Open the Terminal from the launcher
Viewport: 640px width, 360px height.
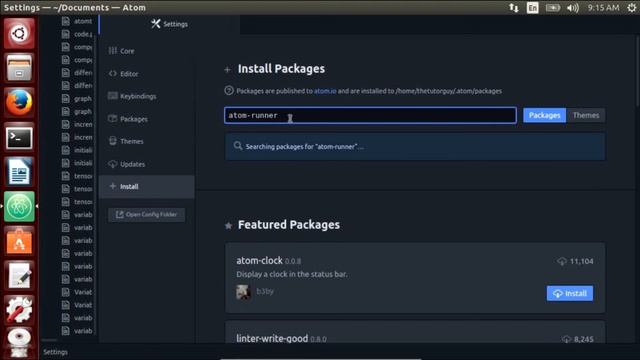(x=19, y=138)
